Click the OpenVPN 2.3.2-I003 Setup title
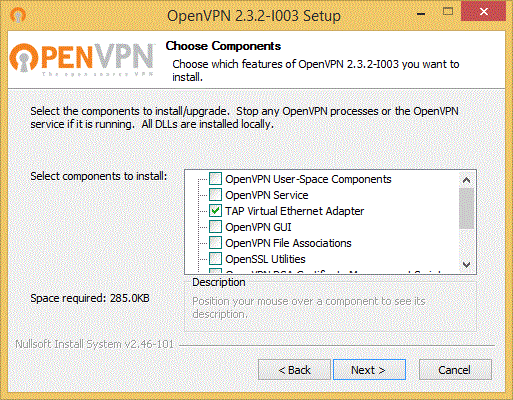The height and width of the screenshot is (400, 513). coord(254,16)
